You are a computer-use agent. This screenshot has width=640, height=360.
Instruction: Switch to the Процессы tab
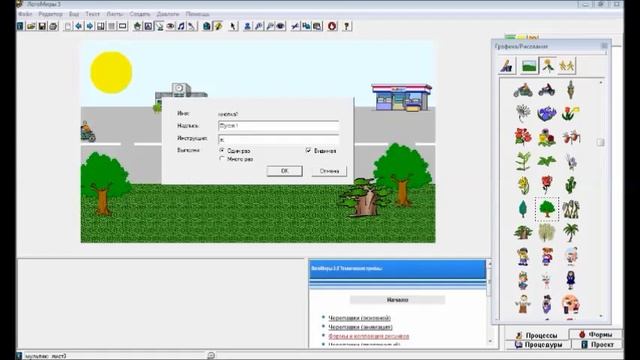(536, 335)
